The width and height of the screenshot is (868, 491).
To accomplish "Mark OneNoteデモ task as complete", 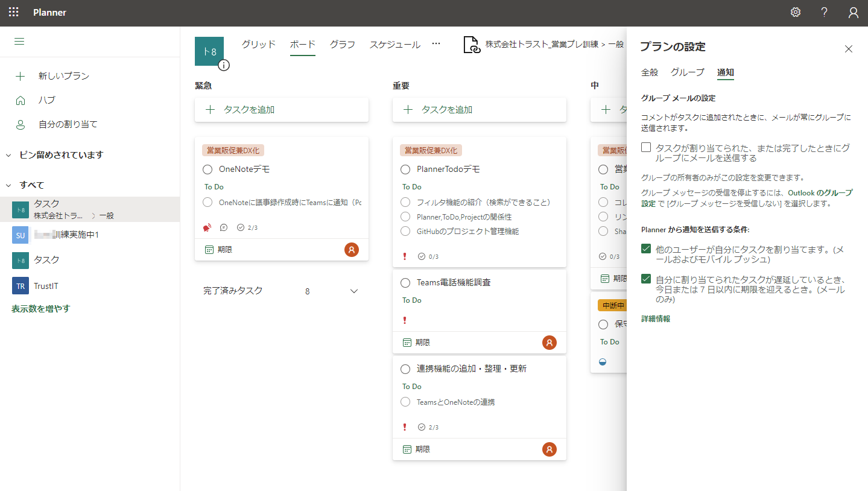I will (207, 169).
